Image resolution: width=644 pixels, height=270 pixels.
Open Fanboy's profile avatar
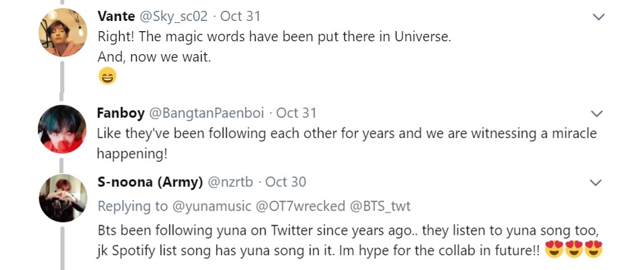coord(62,129)
